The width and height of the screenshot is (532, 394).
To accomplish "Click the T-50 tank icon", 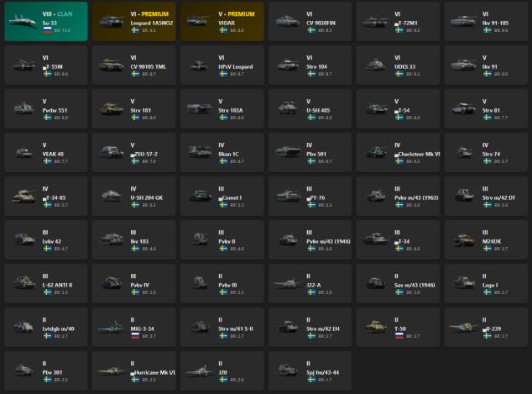I will tap(375, 327).
